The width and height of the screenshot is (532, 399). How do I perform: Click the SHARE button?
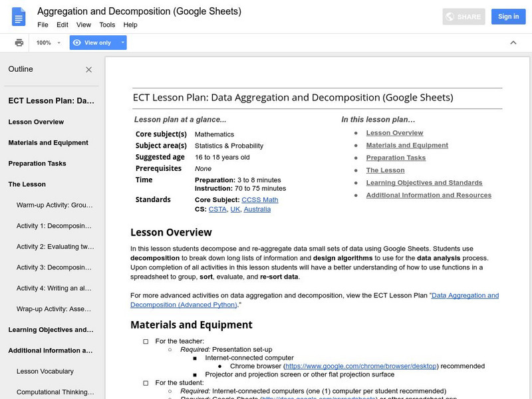(464, 17)
